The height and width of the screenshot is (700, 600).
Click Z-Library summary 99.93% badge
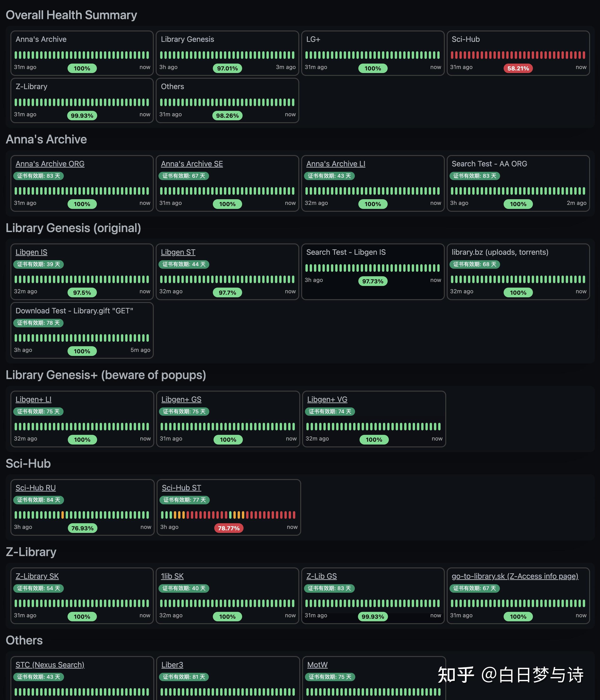[82, 116]
